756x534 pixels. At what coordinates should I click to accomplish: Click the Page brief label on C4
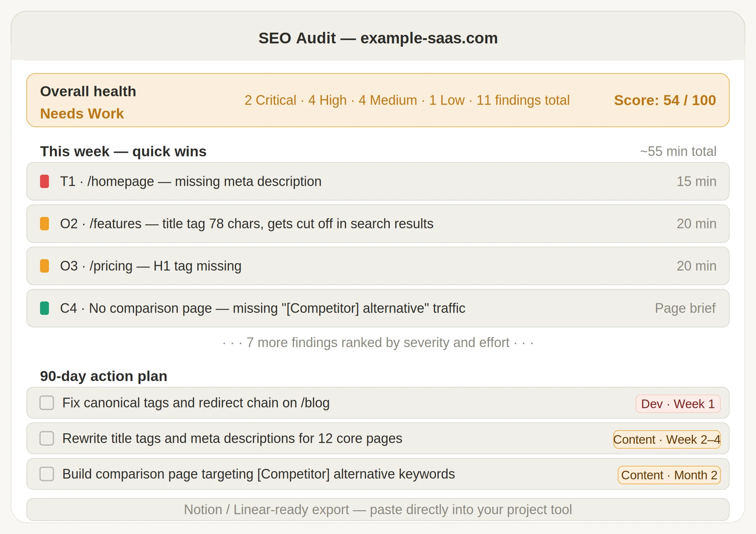[x=685, y=309]
